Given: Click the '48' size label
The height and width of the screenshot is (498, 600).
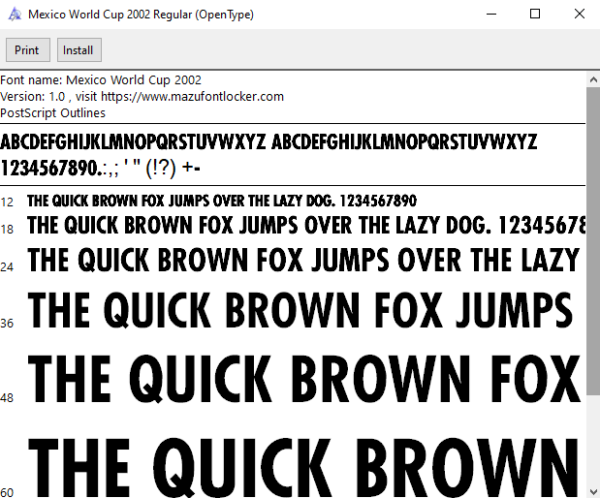Looking at the screenshot, I should pos(7,398).
